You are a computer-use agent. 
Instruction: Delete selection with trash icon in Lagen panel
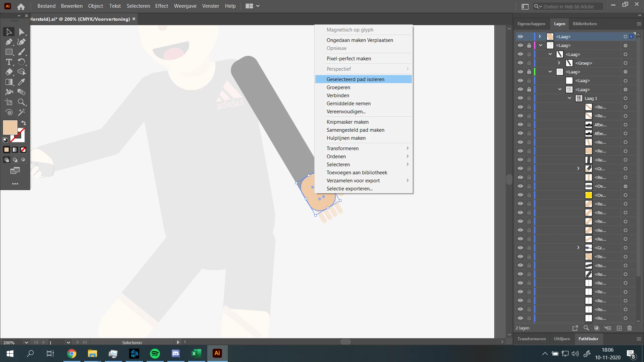pos(629,328)
